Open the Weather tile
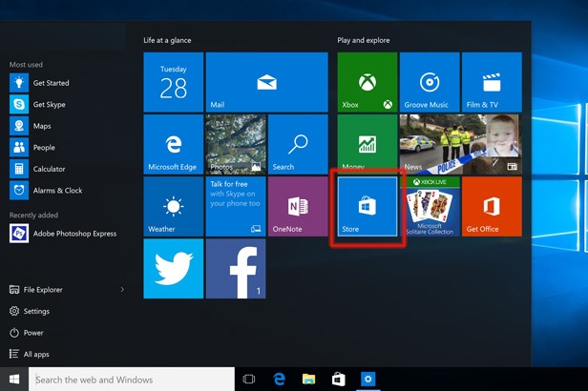588x391 pixels. pos(174,206)
